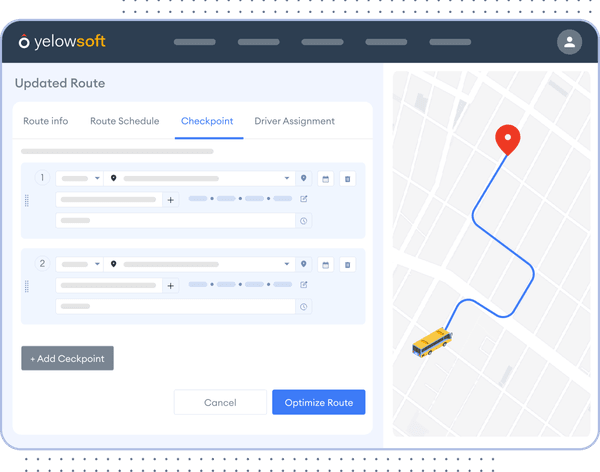Click the checkpoint number 1 badge
This screenshot has height=472, width=600.
pos(42,178)
